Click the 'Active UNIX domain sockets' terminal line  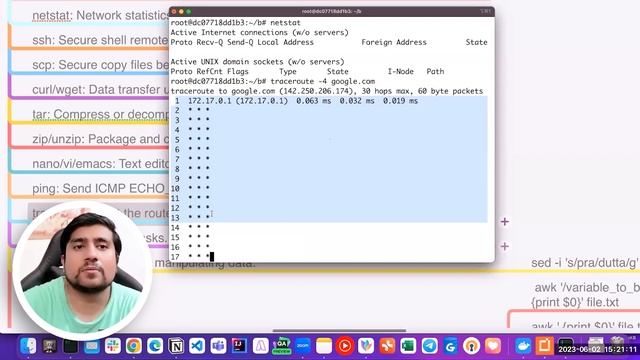258,62
